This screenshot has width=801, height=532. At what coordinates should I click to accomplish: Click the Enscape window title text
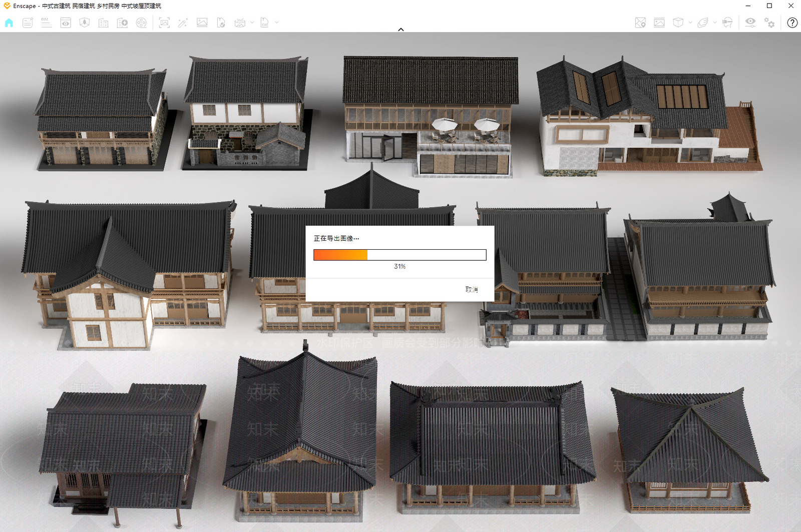pyautogui.click(x=87, y=6)
